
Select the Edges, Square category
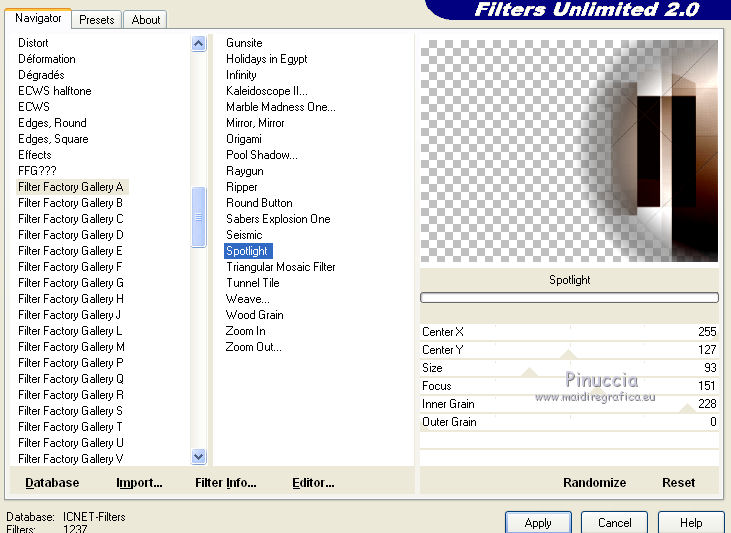53,139
